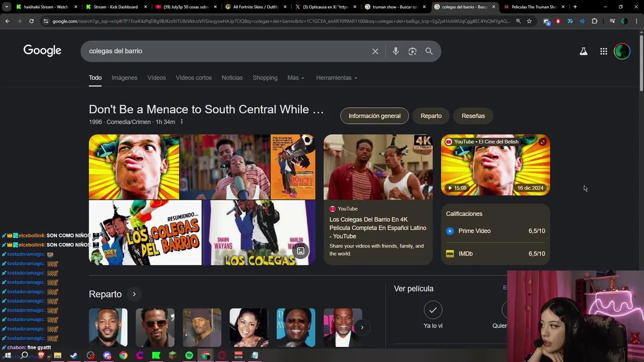The height and width of the screenshot is (362, 644).
Task: Expand the Más search filter dropdown
Action: (x=296, y=78)
